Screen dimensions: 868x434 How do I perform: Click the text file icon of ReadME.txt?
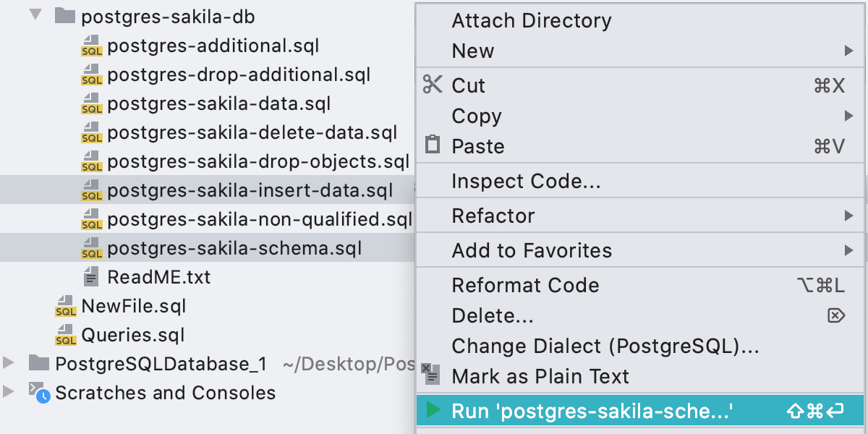92,277
